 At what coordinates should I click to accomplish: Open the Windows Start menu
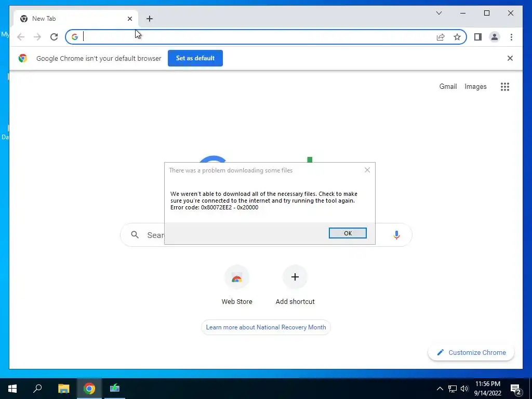click(12, 389)
